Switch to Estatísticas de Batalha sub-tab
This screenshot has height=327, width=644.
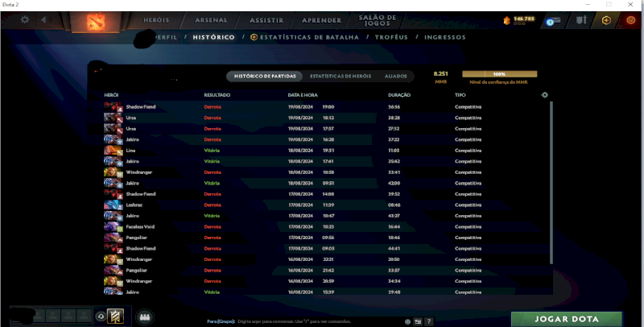point(304,37)
